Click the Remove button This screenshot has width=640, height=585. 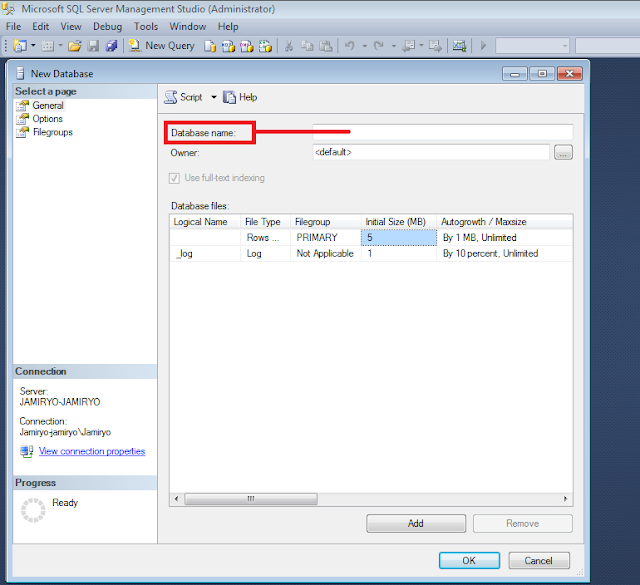tap(523, 523)
